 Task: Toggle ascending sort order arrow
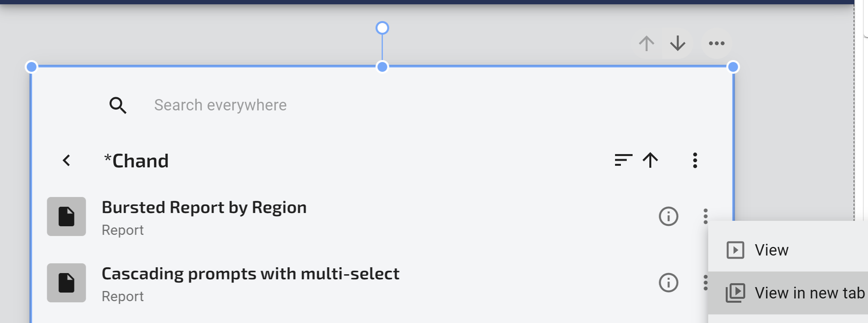[650, 160]
